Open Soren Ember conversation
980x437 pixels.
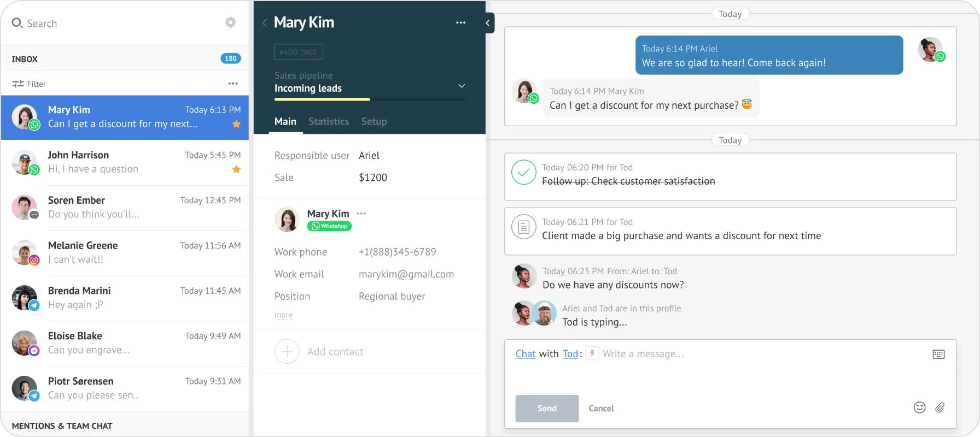125,208
